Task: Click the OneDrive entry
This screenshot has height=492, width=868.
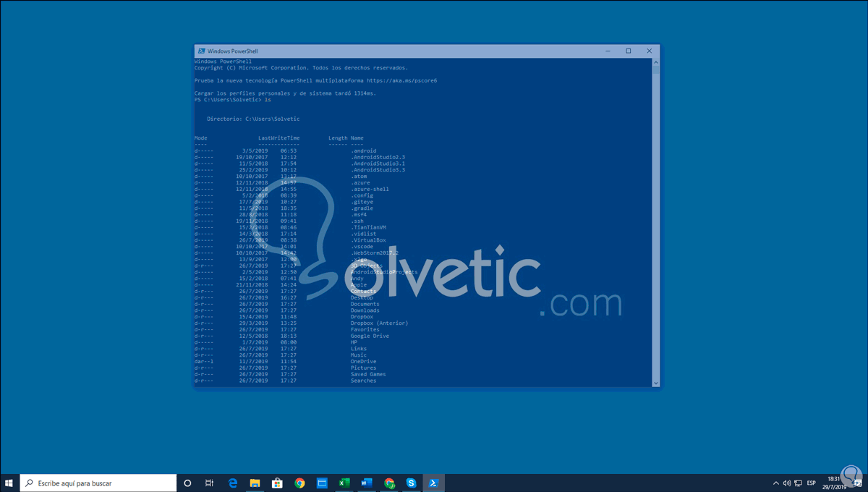Action: pyautogui.click(x=363, y=362)
